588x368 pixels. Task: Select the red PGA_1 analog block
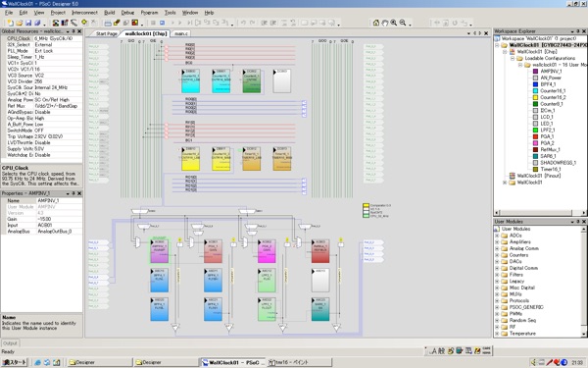pyautogui.click(x=213, y=251)
